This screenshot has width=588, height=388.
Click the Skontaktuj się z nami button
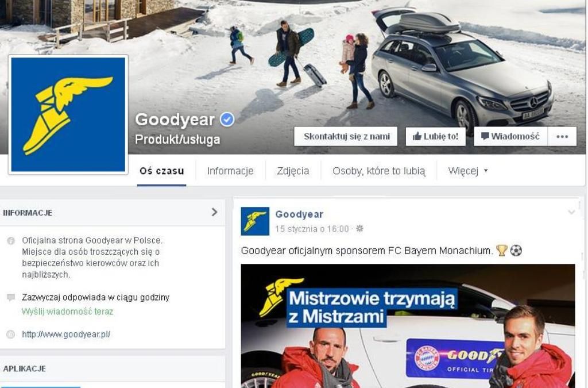coord(346,136)
